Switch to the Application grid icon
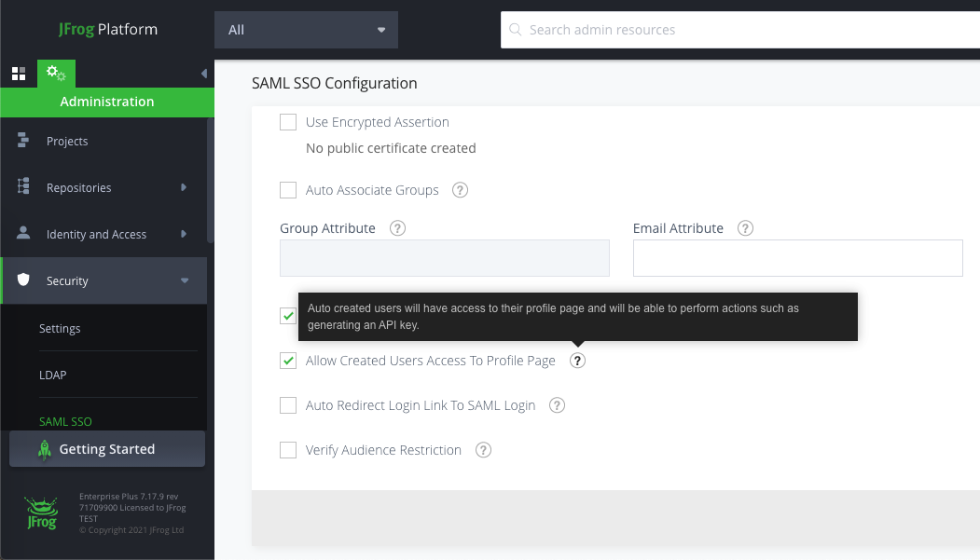The width and height of the screenshot is (980, 560). (18, 74)
